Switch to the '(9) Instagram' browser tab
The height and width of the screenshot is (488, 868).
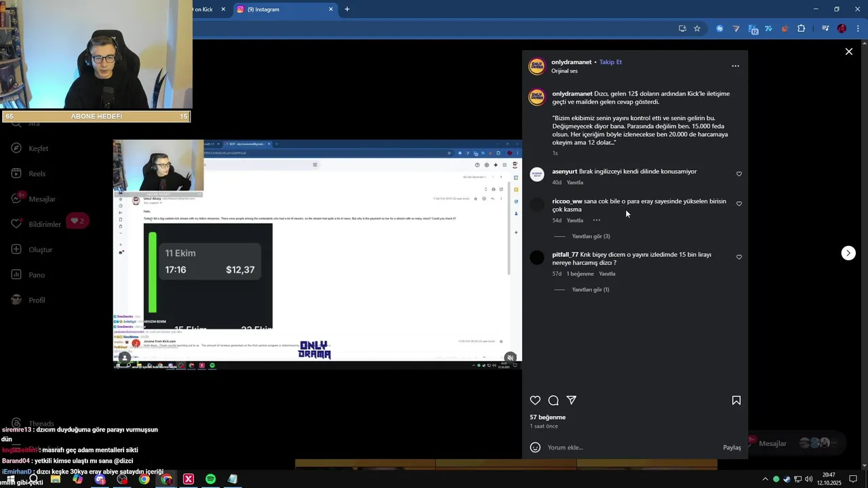[285, 9]
